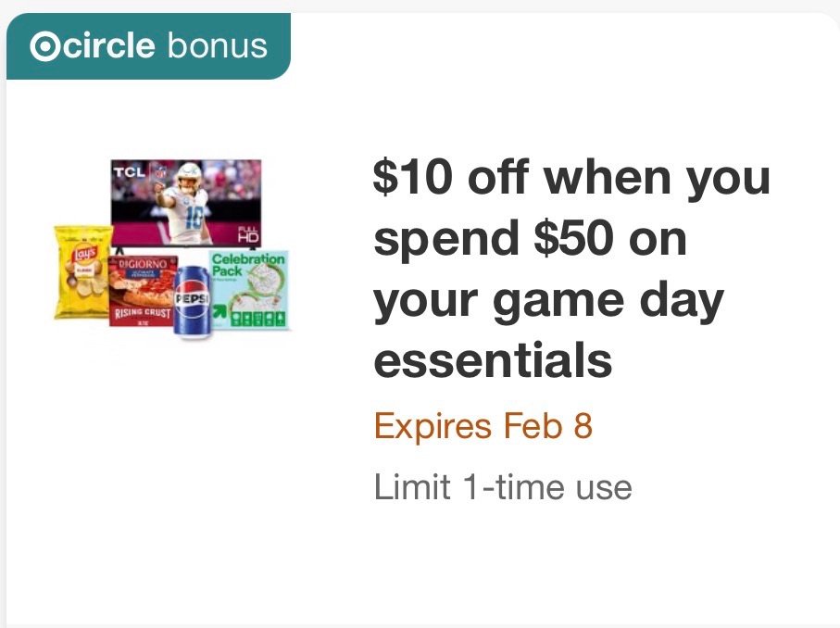Click the DiGiorno pizza box image
840x628 pixels.
coord(142,291)
